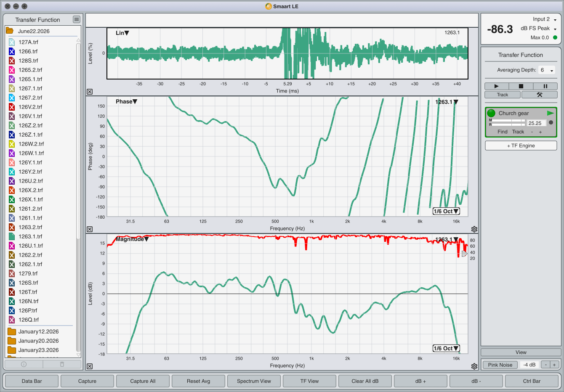Open the phase plot gear settings

(x=474, y=229)
